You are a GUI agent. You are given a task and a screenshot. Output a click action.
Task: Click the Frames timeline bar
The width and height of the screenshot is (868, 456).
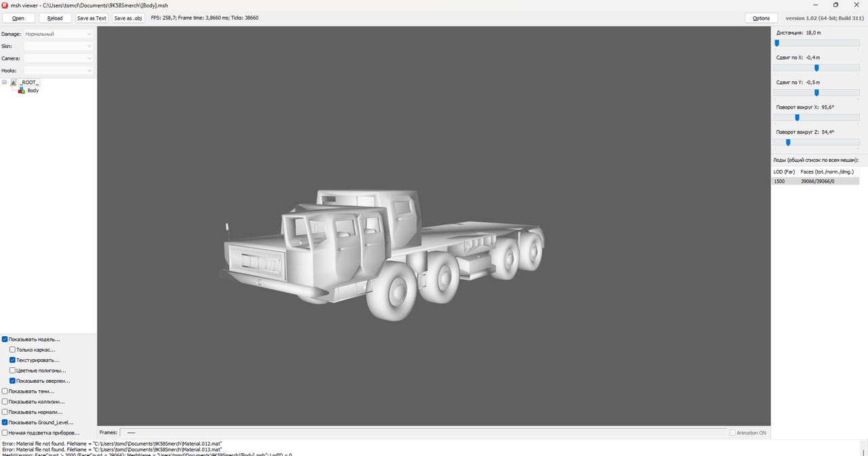pyautogui.click(x=423, y=432)
